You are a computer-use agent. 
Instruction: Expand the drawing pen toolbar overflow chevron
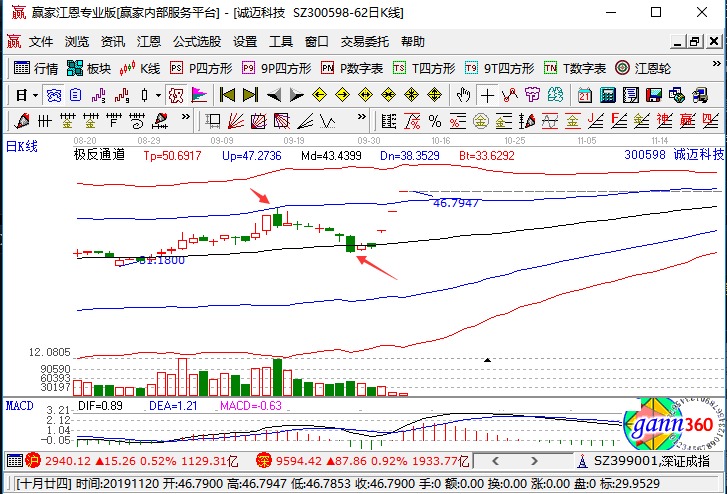pos(185,116)
